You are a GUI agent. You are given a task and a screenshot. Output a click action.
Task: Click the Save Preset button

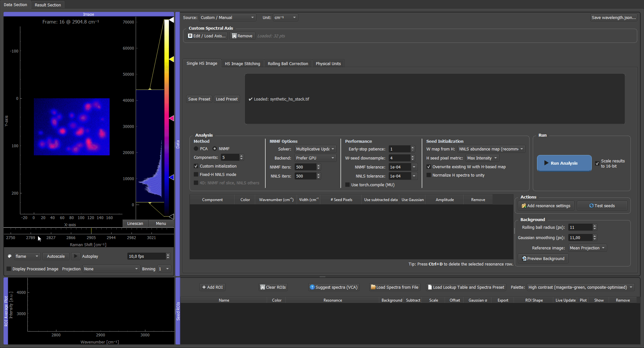click(x=199, y=99)
